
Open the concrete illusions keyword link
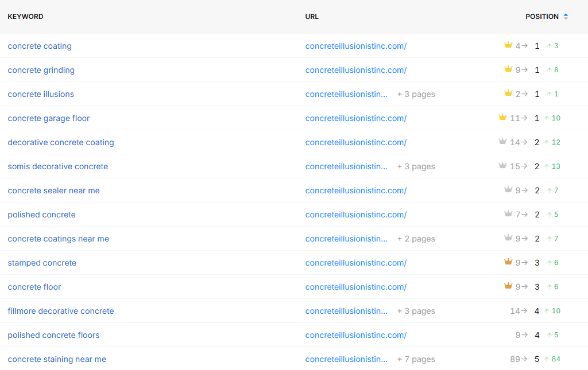coord(41,94)
